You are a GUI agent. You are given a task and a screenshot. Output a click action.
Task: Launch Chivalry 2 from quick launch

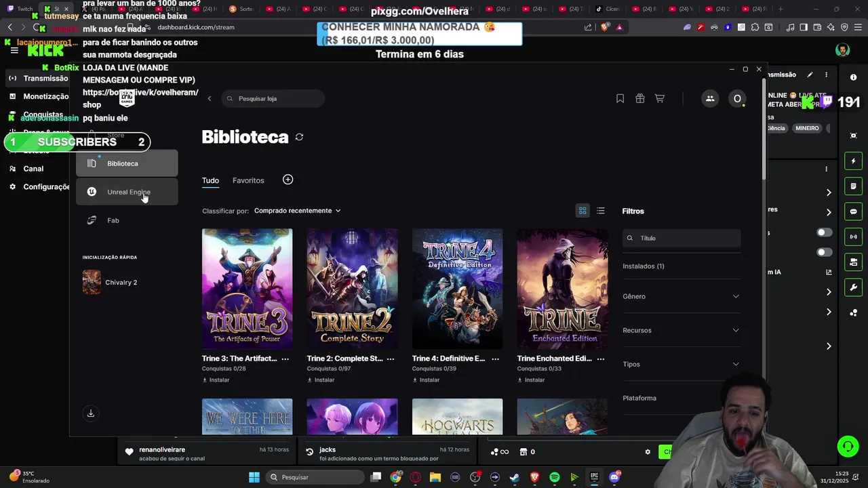[110, 282]
